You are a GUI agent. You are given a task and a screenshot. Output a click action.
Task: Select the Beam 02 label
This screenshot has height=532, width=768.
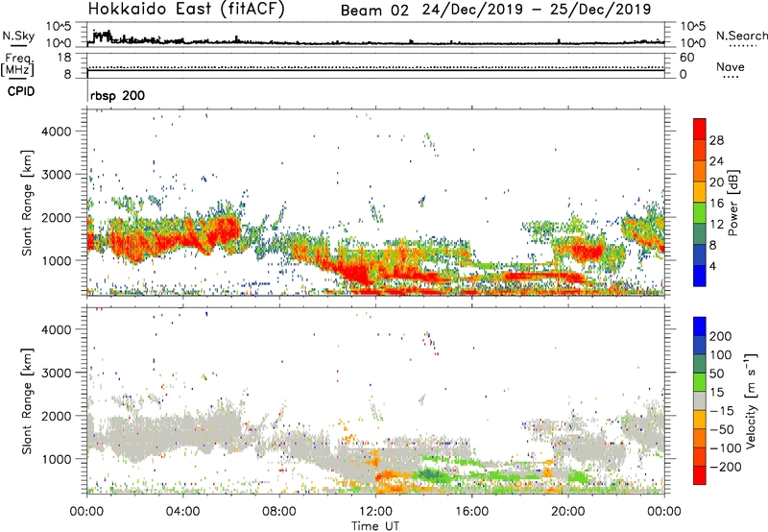click(x=374, y=11)
